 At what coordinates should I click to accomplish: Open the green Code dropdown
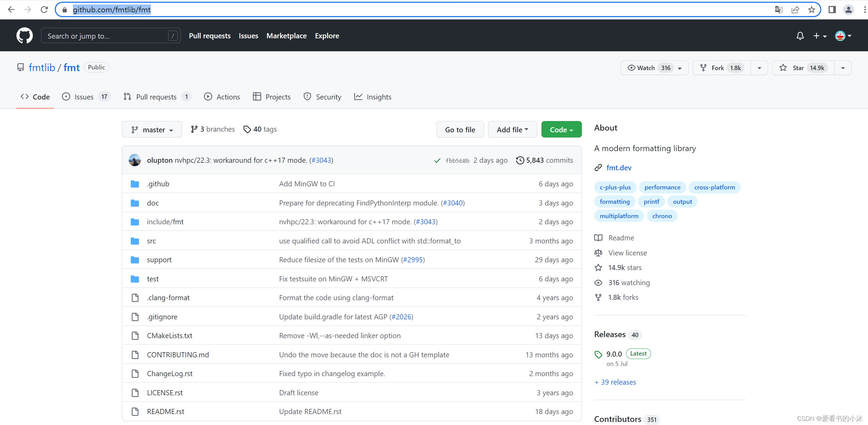pos(561,130)
